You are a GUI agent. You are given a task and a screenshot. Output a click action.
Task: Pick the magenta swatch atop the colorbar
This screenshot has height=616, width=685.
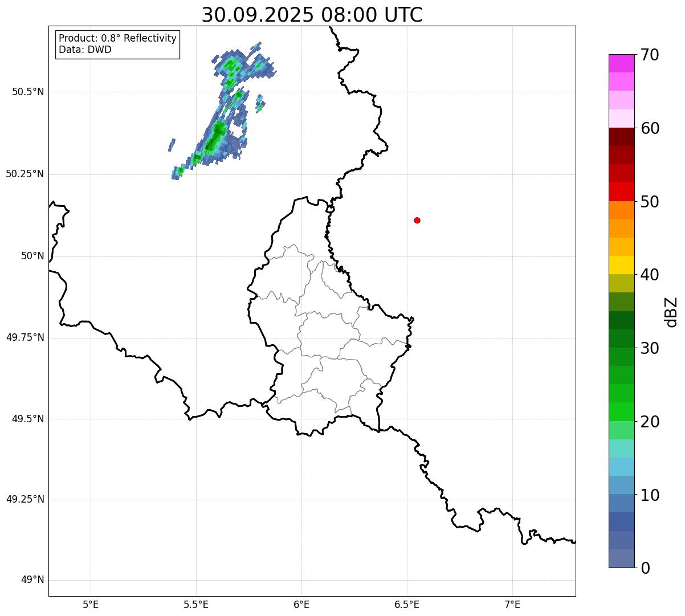point(622,63)
